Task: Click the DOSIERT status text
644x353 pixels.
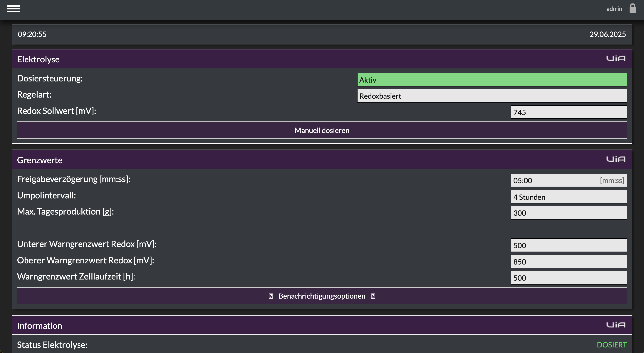Action: click(x=612, y=345)
